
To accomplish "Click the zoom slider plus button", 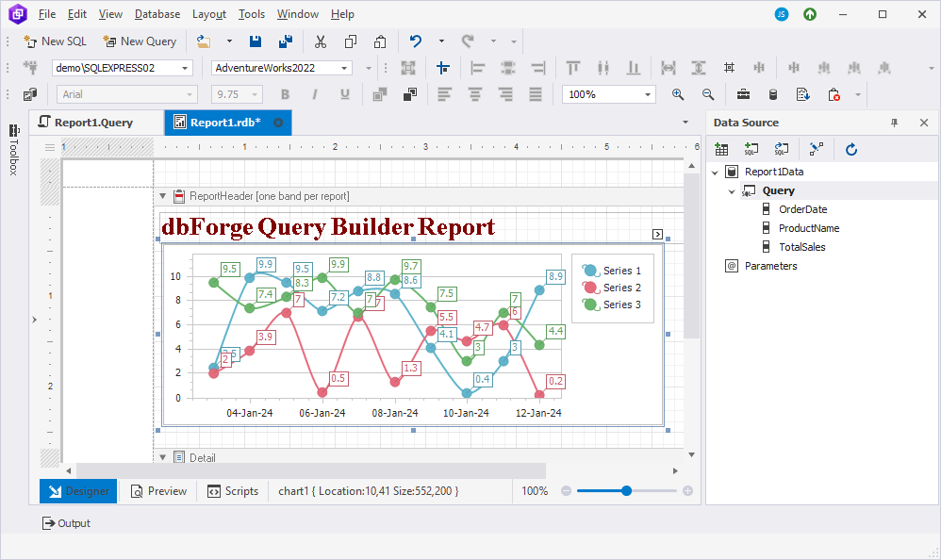I will click(x=687, y=490).
